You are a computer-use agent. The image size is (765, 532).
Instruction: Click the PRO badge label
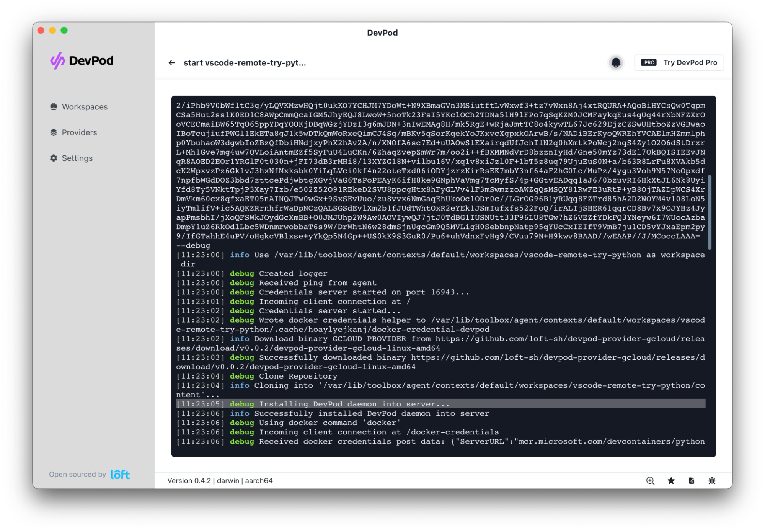point(649,63)
